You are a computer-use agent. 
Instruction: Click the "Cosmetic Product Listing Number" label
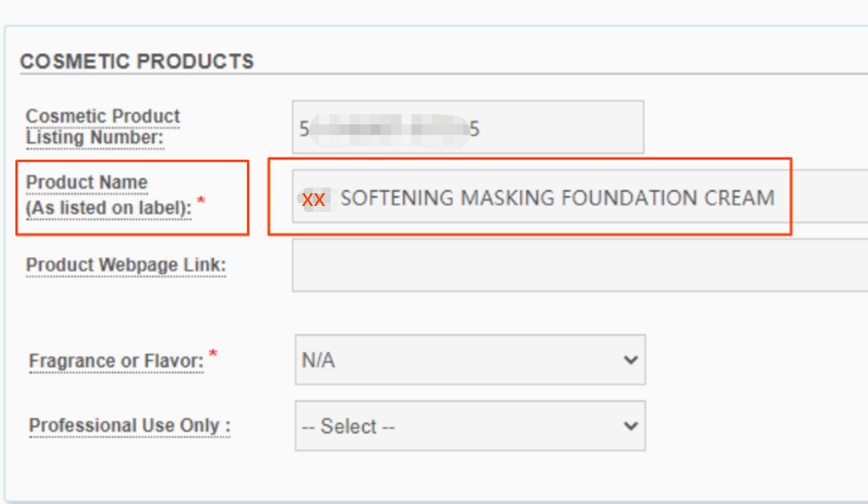coord(103,127)
